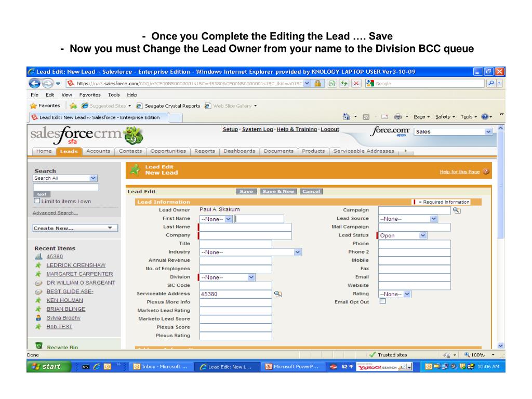532x399 pixels.
Task: Open LEDRICK CRENSHAW recent item
Action: (x=76, y=265)
